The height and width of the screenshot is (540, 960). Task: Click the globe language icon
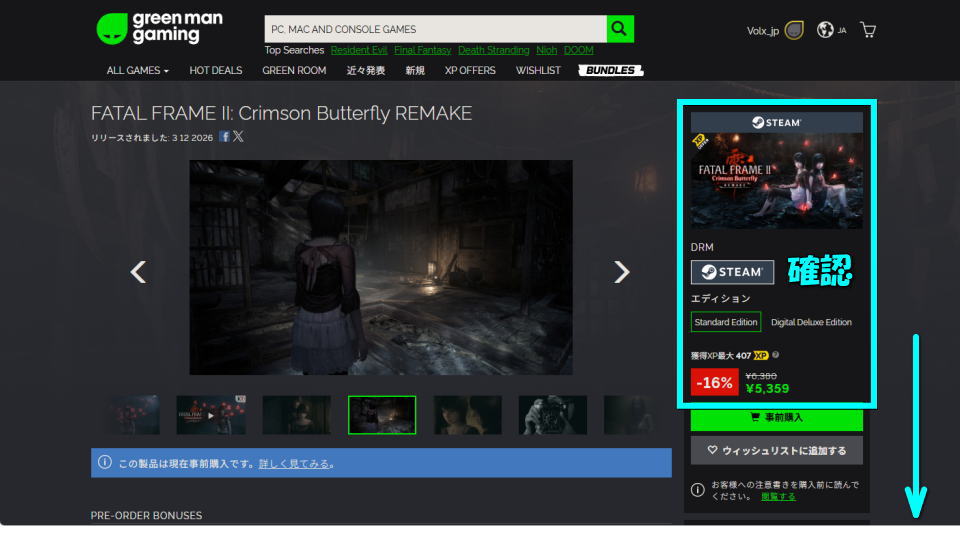tap(825, 30)
